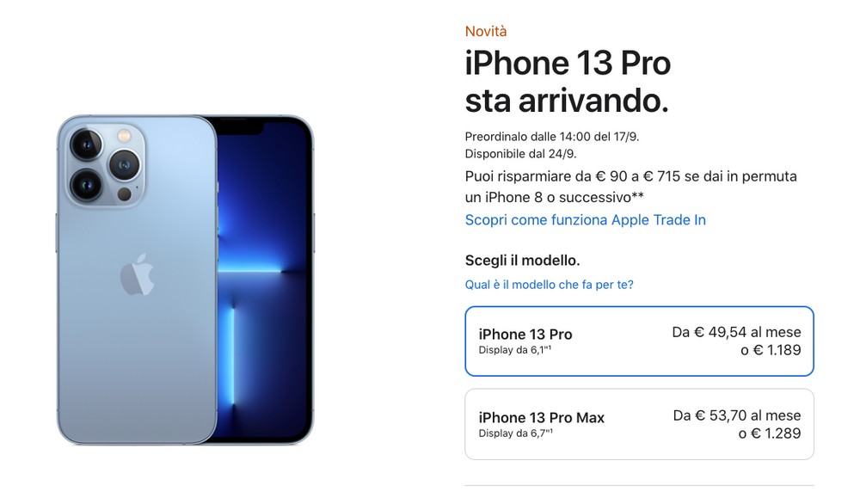This screenshot has height=504, width=860.
Task: Open the Qual è il modello che fa per te? link
Action: point(549,285)
